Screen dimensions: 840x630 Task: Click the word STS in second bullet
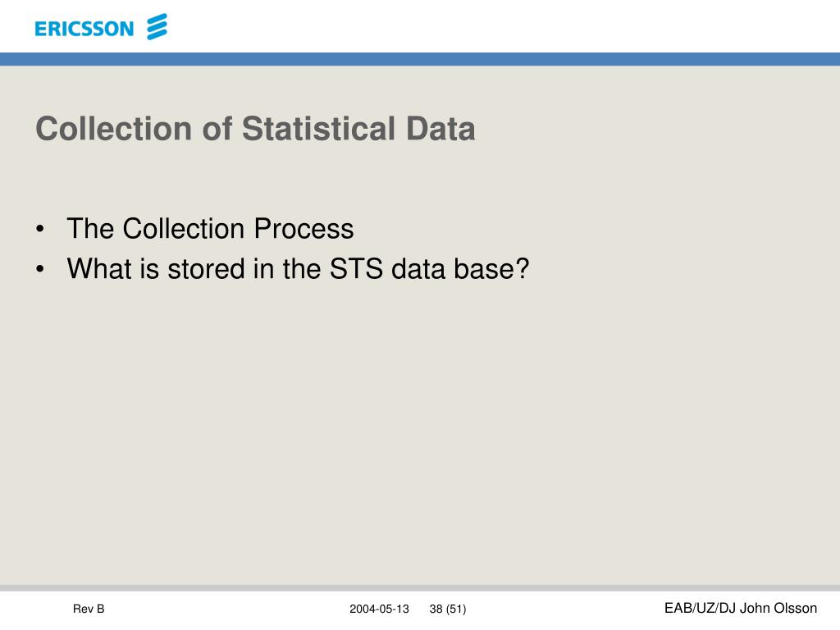pos(356,268)
